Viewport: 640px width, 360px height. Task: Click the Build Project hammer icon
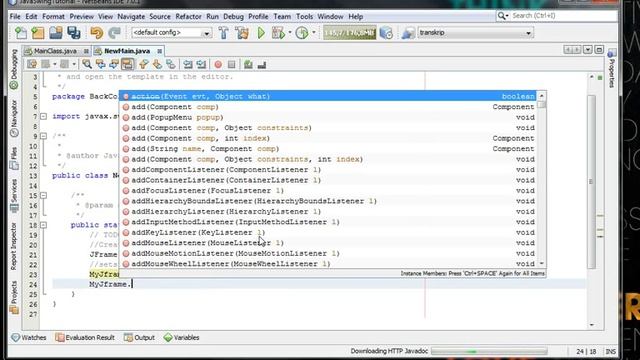pos(223,33)
